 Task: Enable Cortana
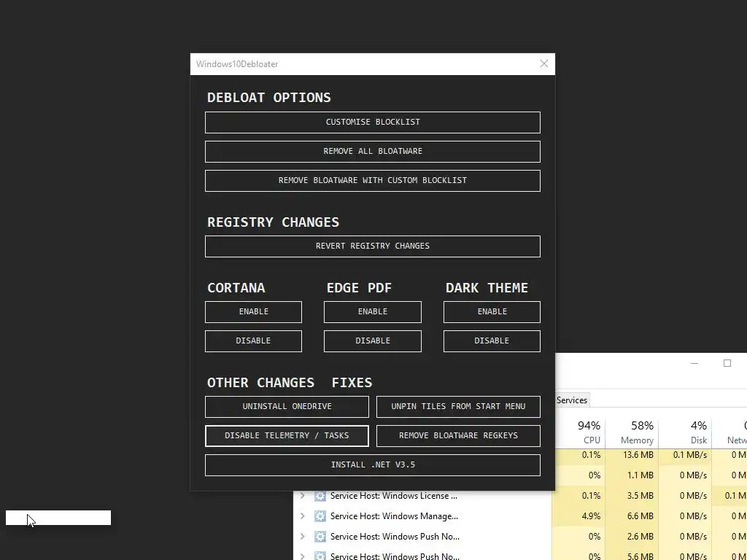click(x=253, y=312)
